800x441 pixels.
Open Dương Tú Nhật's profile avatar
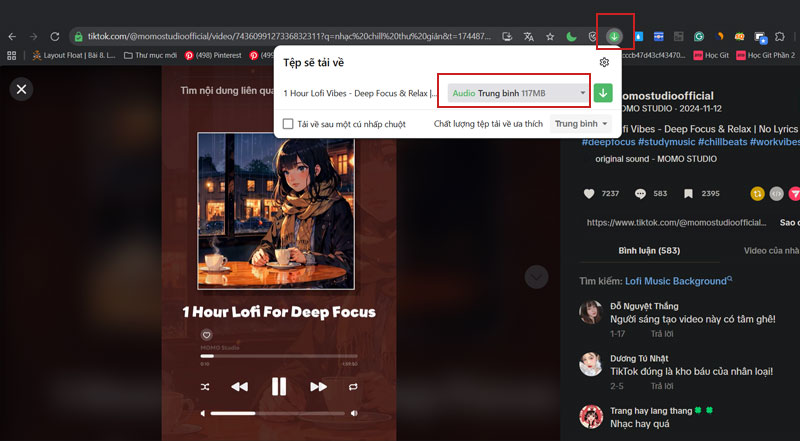[x=591, y=364]
